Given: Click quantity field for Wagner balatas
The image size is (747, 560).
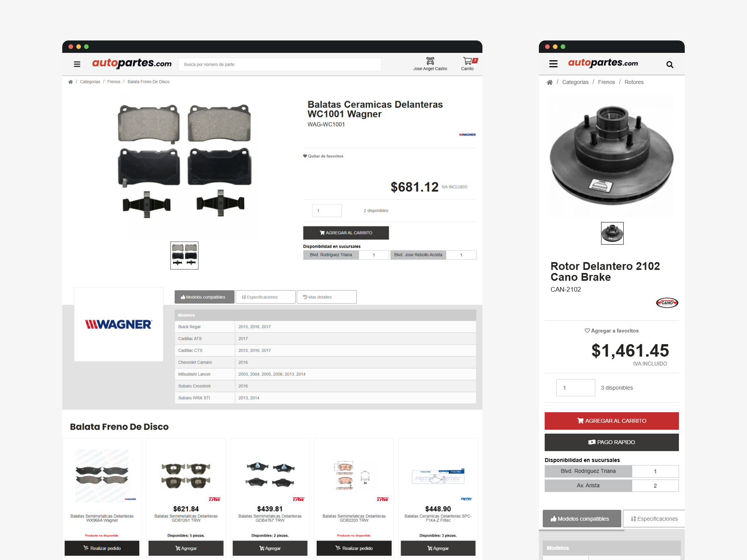Looking at the screenshot, I should (x=327, y=210).
